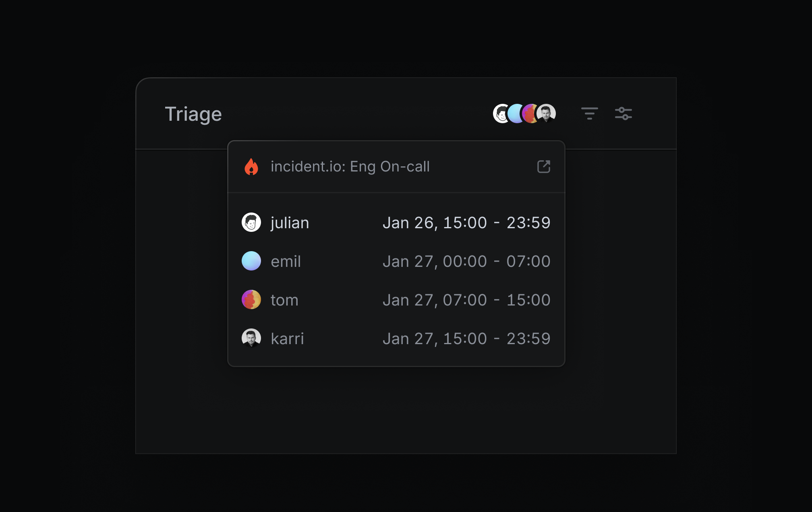Viewport: 812px width, 512px height.
Task: Click the incident.io flame logo
Action: pos(251,167)
